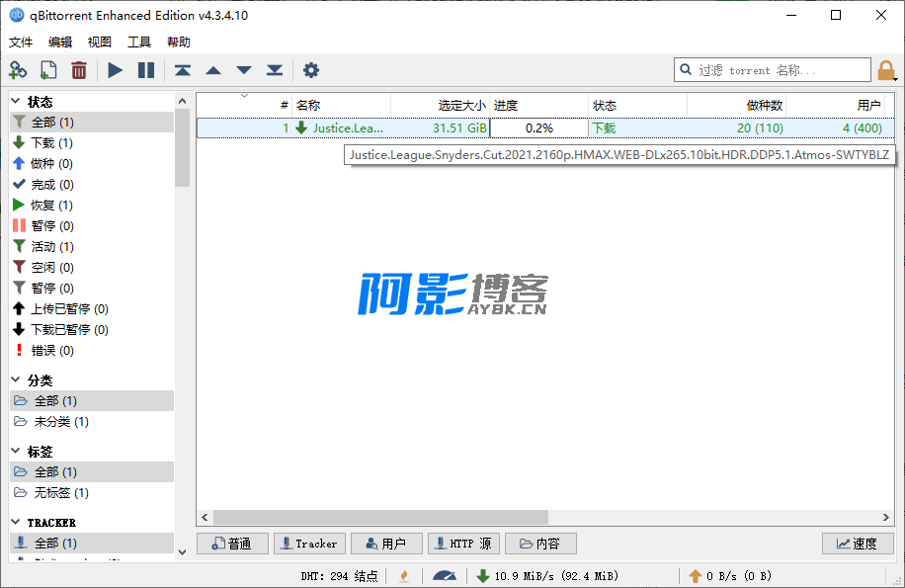Sort by the 状态 column header
Viewport: 905px width, 588px height.
[638, 105]
